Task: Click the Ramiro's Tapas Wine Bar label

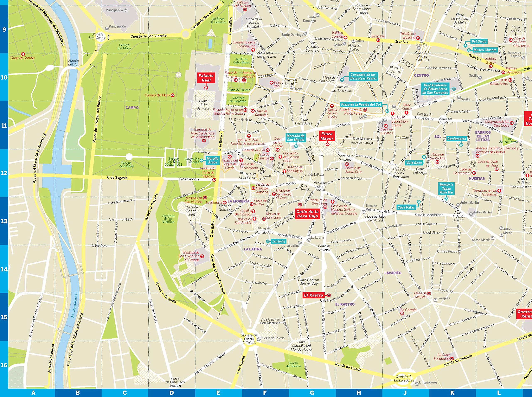Action: pyautogui.click(x=446, y=188)
